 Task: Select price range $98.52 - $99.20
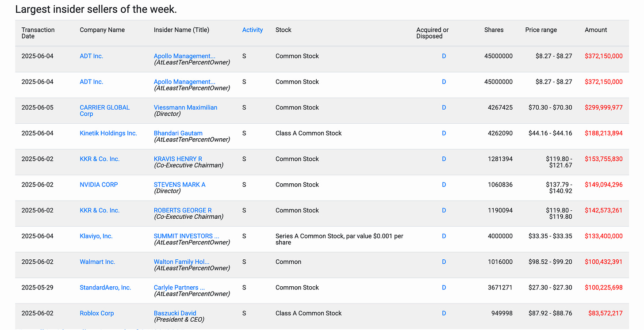click(550, 262)
